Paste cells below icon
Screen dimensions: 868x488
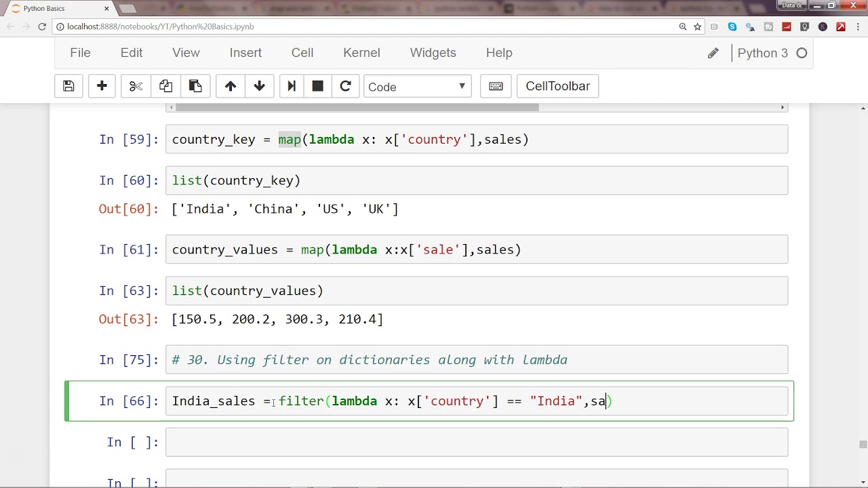(x=195, y=86)
